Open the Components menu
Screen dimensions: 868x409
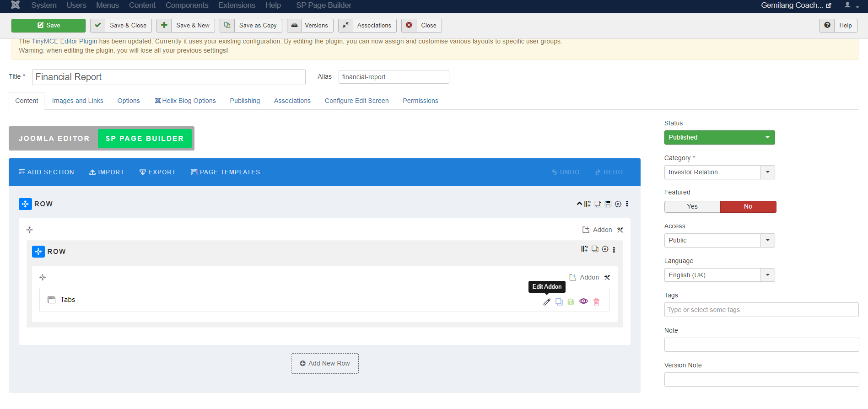coord(187,5)
